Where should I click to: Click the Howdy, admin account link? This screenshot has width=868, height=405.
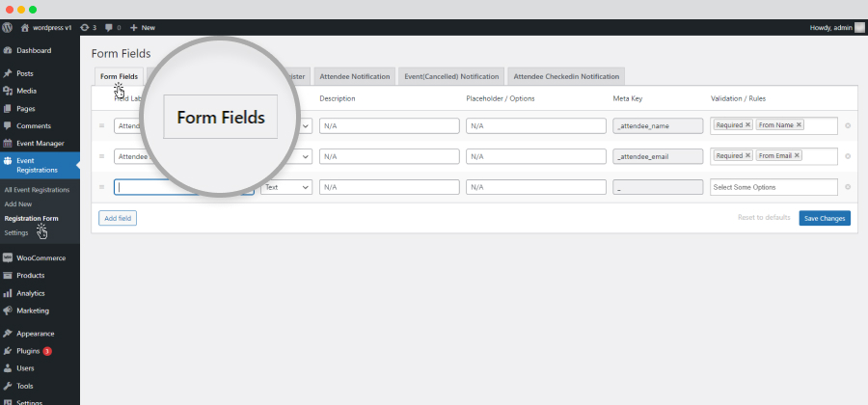[830, 27]
